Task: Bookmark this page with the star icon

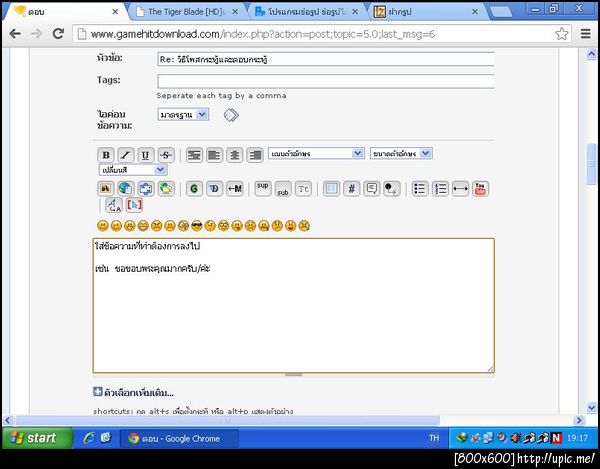Action: tap(562, 34)
